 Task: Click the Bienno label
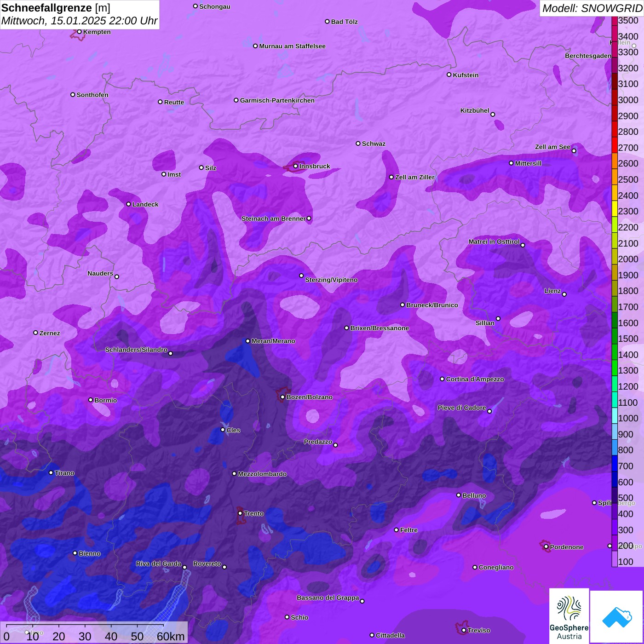[x=89, y=553]
